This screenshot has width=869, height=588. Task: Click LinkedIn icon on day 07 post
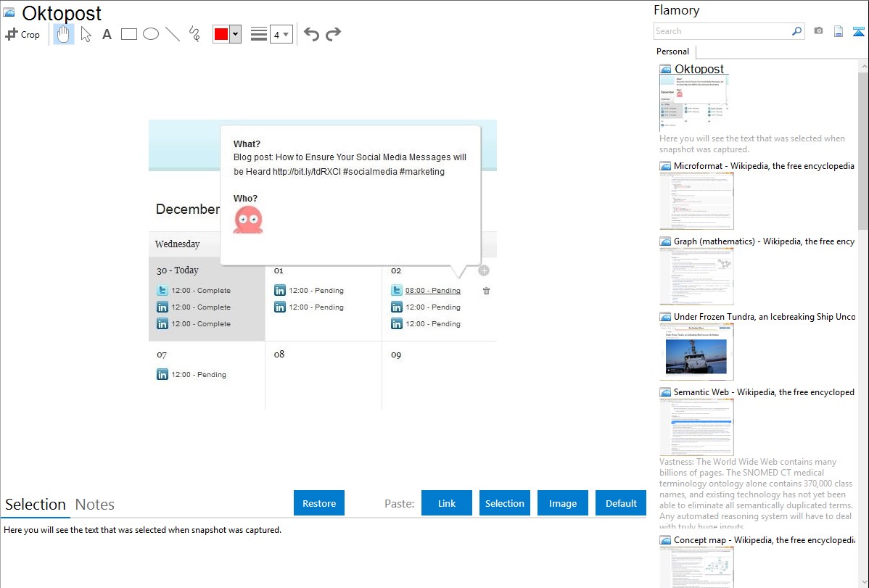162,375
